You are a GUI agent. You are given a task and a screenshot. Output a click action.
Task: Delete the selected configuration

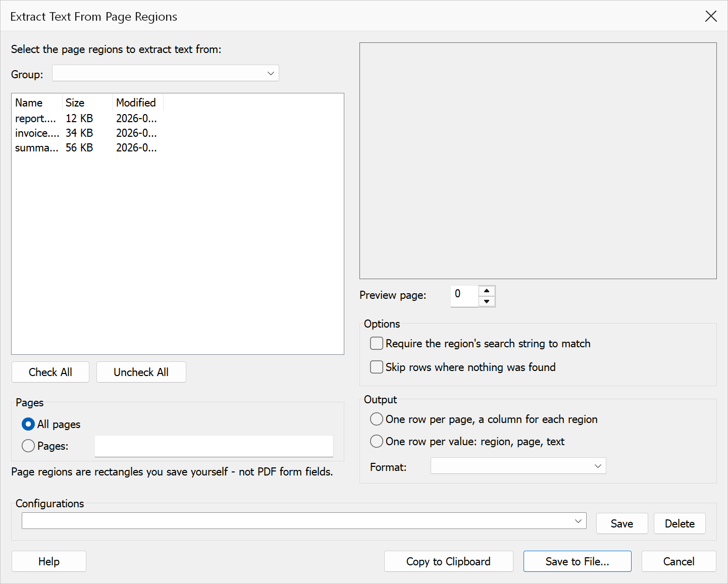[680, 523]
